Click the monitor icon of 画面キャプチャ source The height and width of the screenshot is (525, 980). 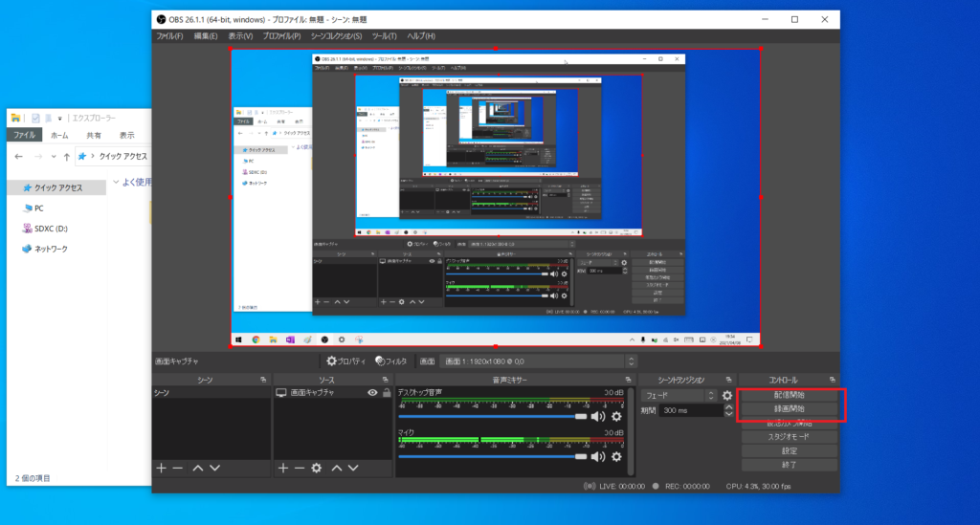pyautogui.click(x=281, y=393)
